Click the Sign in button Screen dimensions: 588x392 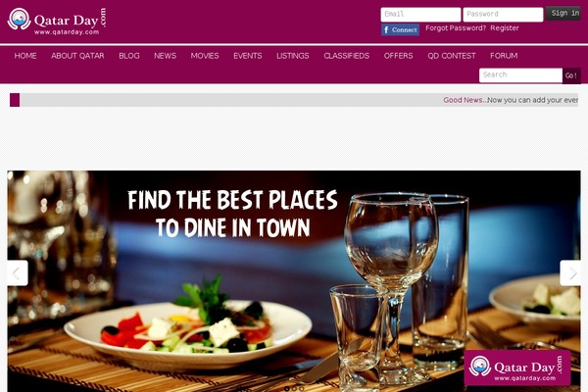pyautogui.click(x=563, y=14)
